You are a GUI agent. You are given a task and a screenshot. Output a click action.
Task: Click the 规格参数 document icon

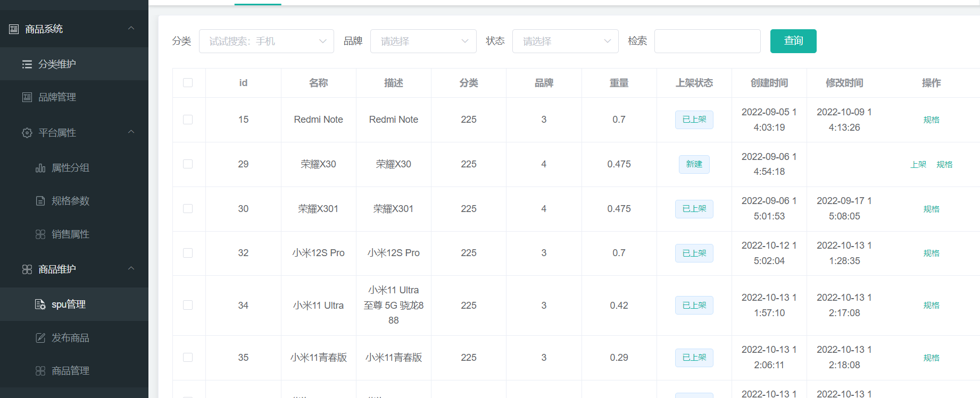[x=40, y=201]
